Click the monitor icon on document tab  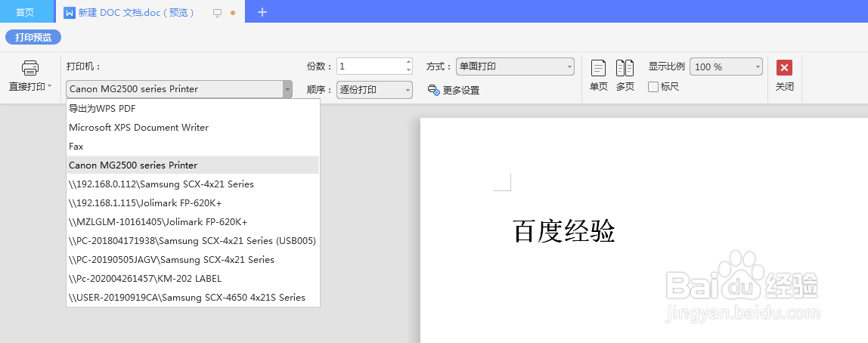coord(218,13)
